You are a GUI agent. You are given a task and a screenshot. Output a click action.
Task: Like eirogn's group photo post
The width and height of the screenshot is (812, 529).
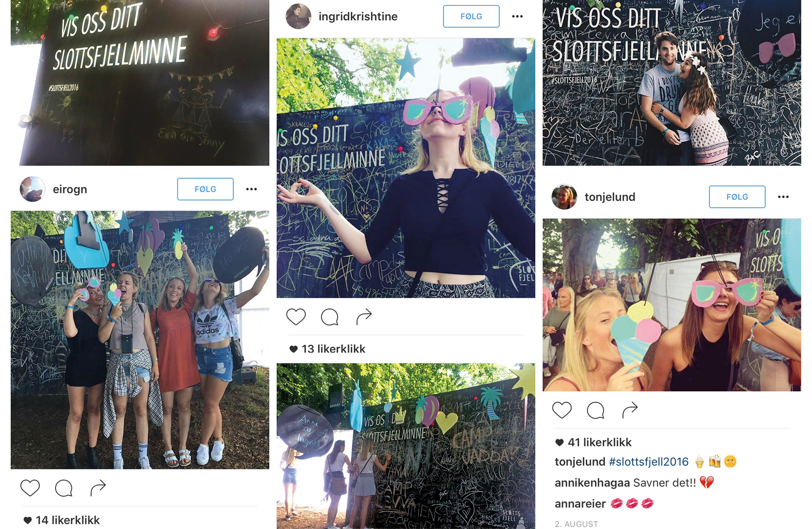[x=30, y=488]
